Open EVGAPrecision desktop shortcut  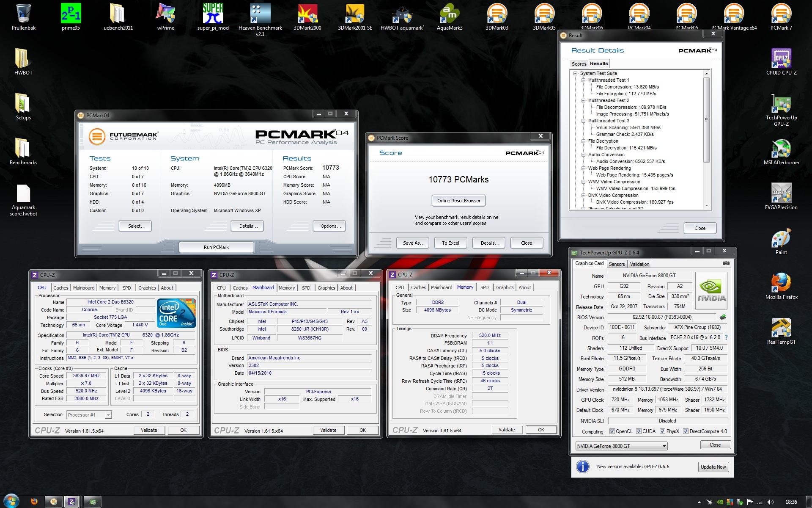(781, 196)
